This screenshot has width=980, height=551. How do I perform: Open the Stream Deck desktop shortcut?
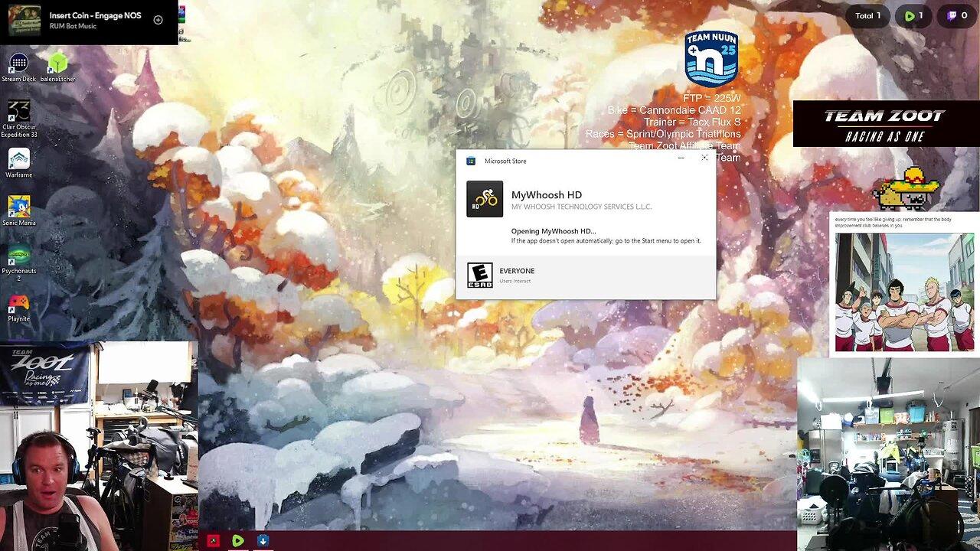point(18,67)
